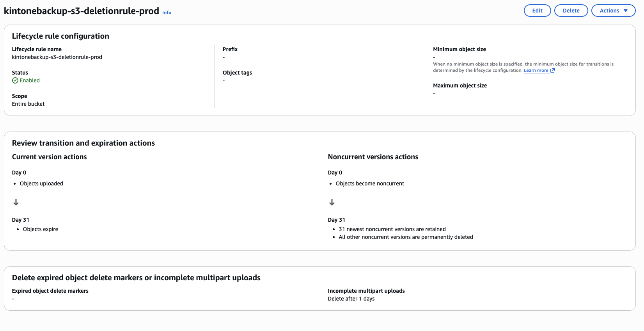
Task: Click the kintonebackup-s3-deletionrule-prod page title
Action: [82, 11]
